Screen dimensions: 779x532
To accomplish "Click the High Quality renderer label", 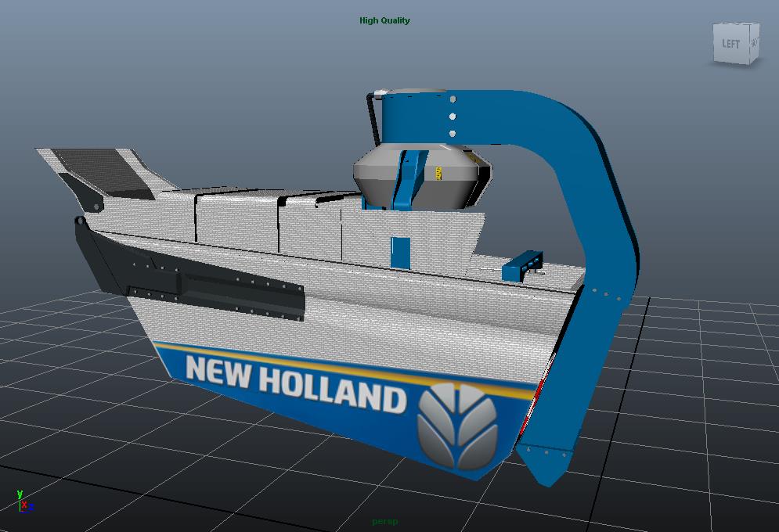I will pyautogui.click(x=384, y=20).
